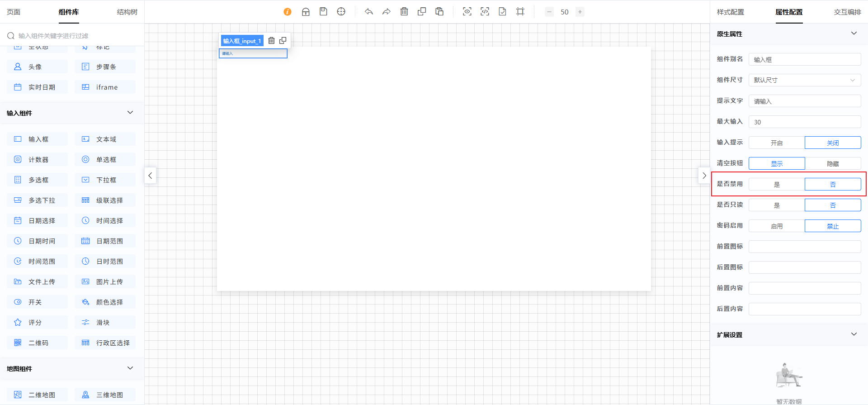This screenshot has height=405, width=868.
Task: Set 是否禁用 to 是
Action: click(x=777, y=184)
